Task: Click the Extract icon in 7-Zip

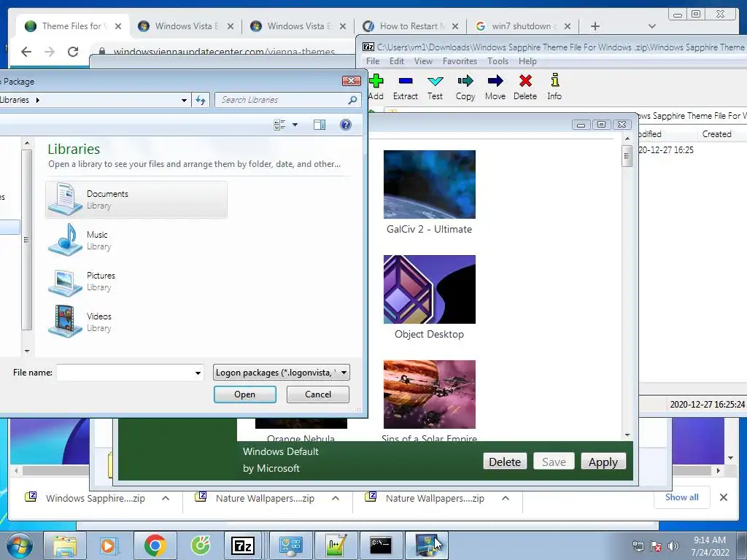Action: [x=406, y=81]
